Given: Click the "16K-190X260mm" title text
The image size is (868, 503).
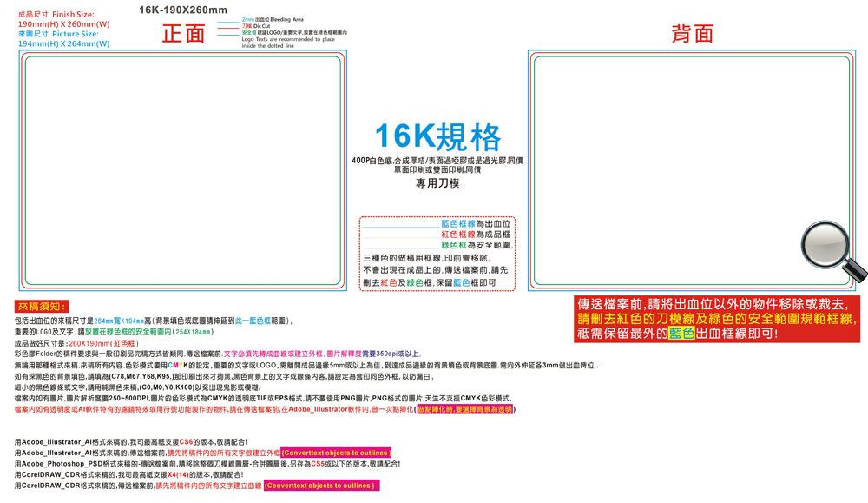Looking at the screenshot, I should point(182,10).
